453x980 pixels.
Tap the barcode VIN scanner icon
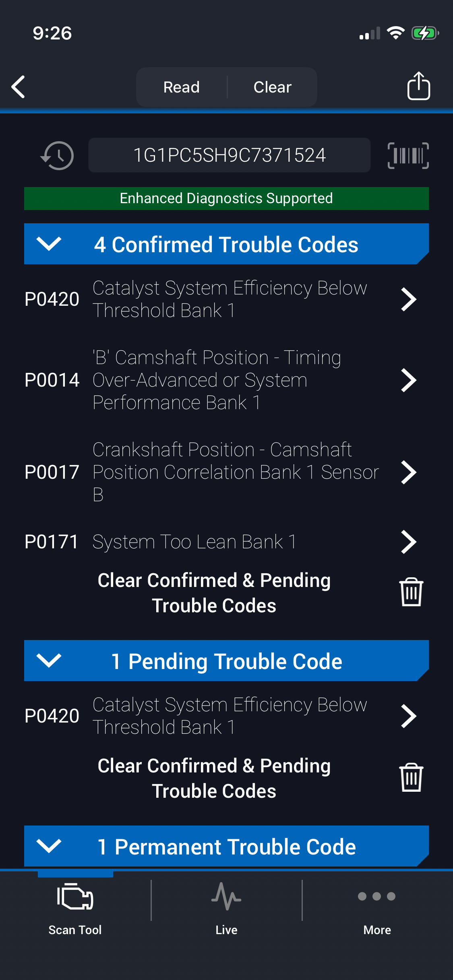pos(408,156)
